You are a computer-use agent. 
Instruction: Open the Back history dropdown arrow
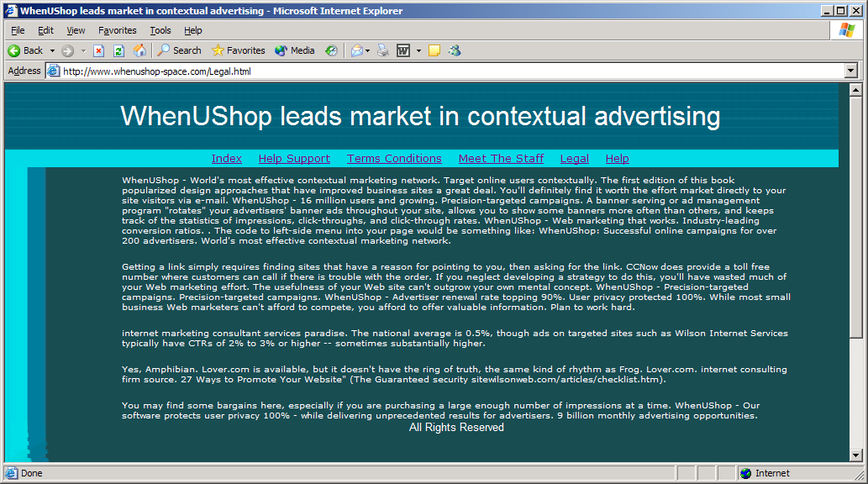53,51
